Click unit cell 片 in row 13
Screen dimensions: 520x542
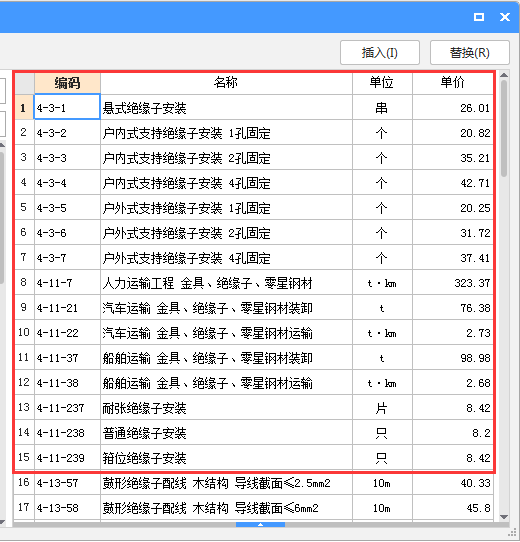(382, 408)
